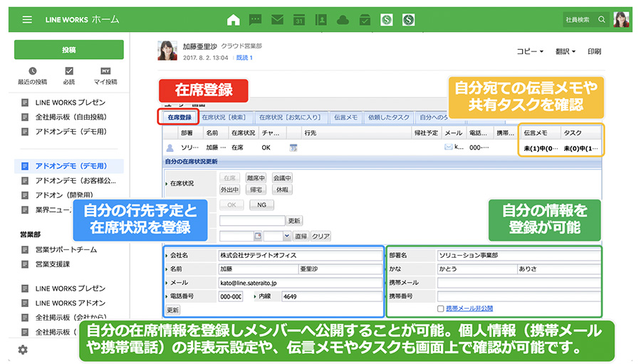Click the mail icon in 加藤 row

click(x=448, y=147)
